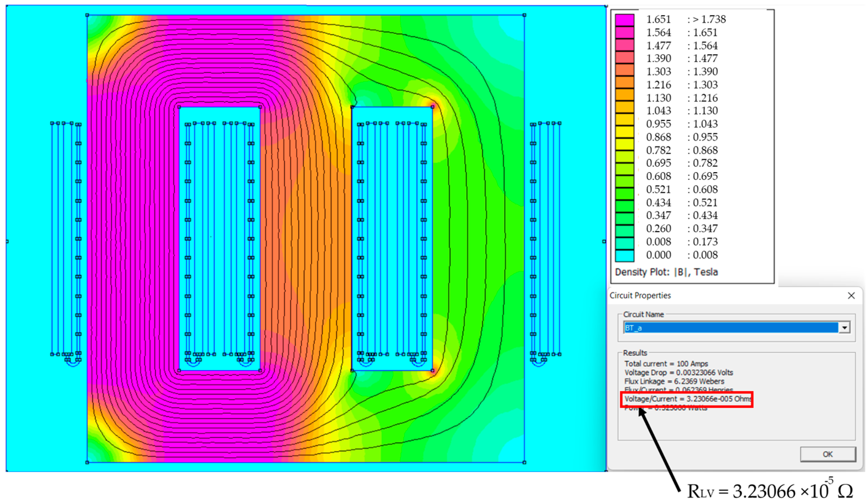Click the Voltage Drop result line
Image resolution: width=868 pixels, height=503 pixels.
pyautogui.click(x=679, y=373)
